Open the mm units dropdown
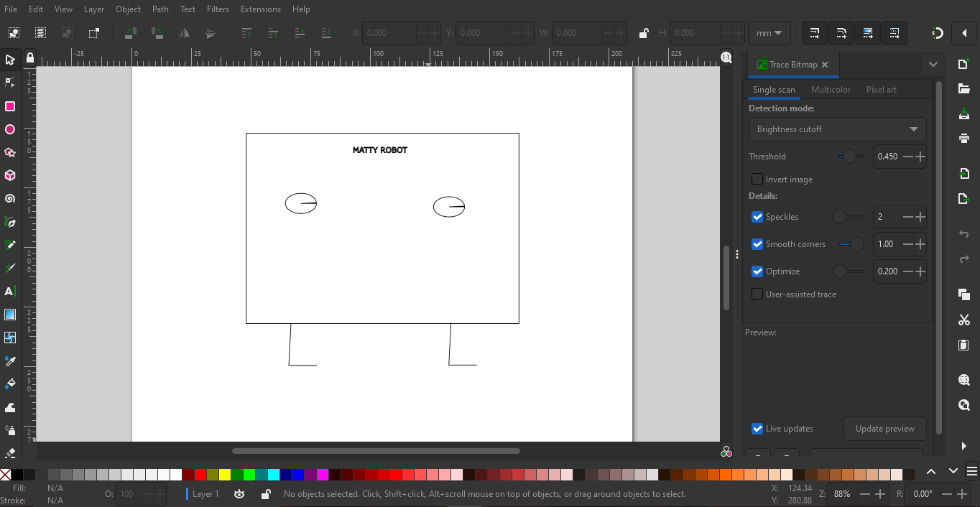 pos(769,33)
